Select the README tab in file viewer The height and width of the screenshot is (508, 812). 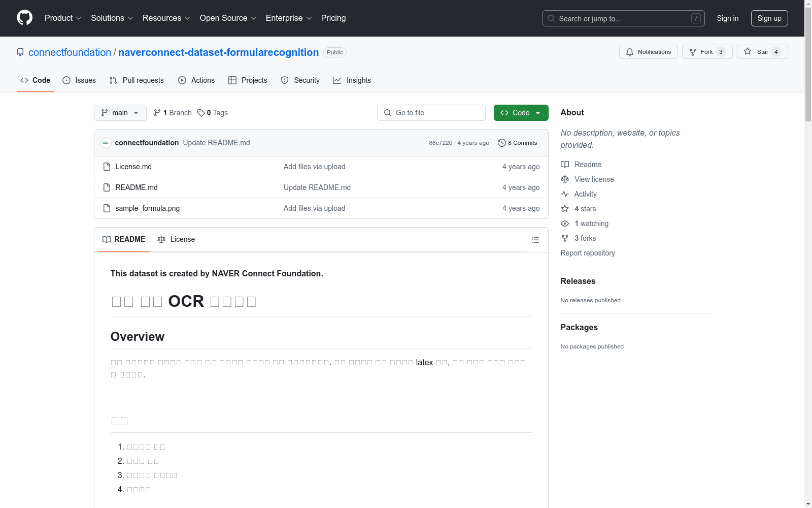(x=124, y=239)
